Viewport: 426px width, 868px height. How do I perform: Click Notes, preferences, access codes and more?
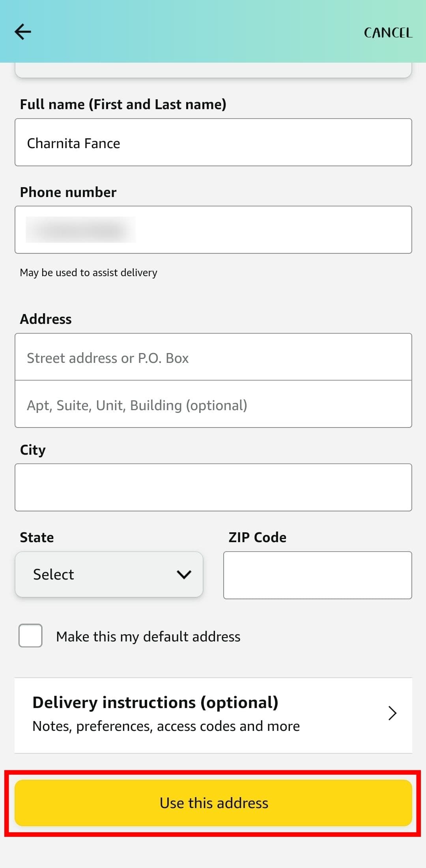tap(166, 726)
